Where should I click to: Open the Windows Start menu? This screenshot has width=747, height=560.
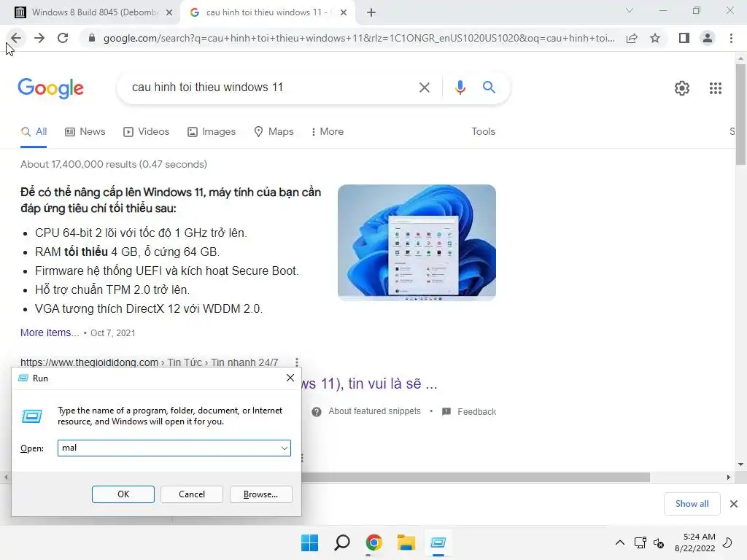(x=309, y=542)
